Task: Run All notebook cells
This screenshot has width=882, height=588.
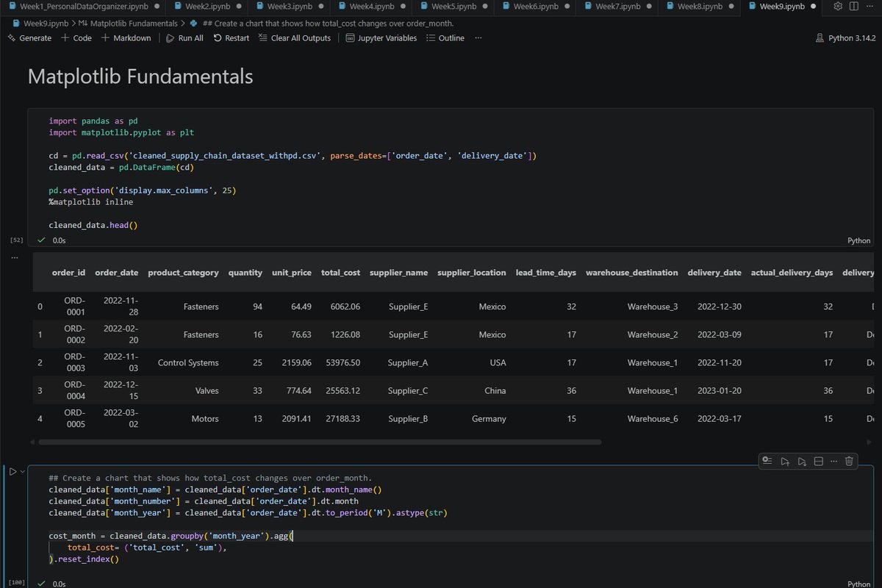Action: point(184,37)
